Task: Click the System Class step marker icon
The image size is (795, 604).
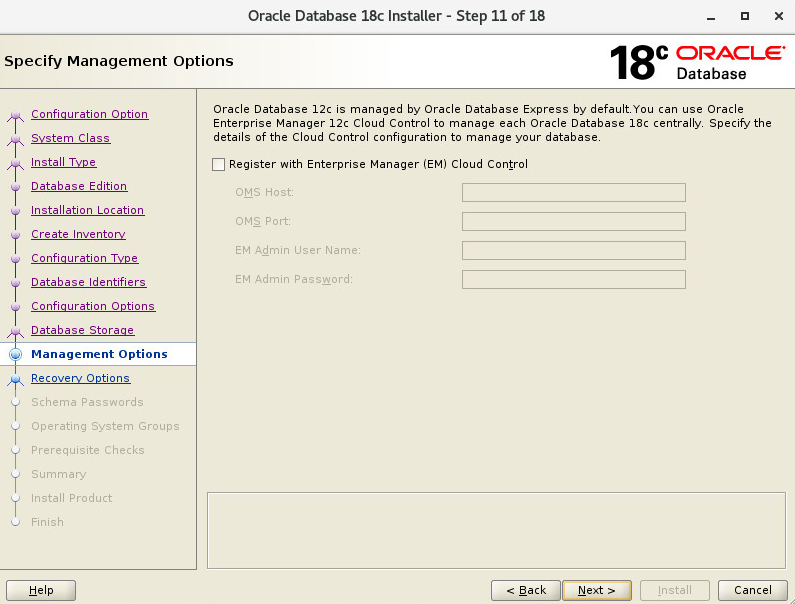Action: coord(16,139)
